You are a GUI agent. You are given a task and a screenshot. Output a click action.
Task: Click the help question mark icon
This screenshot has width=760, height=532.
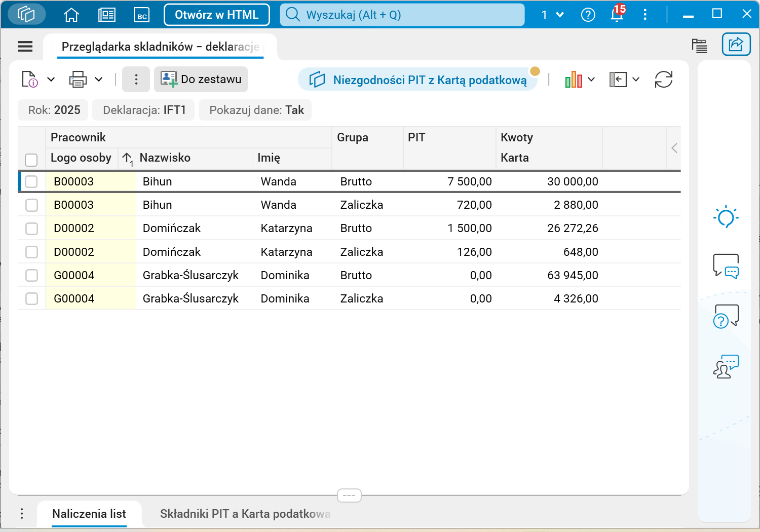pyautogui.click(x=588, y=15)
